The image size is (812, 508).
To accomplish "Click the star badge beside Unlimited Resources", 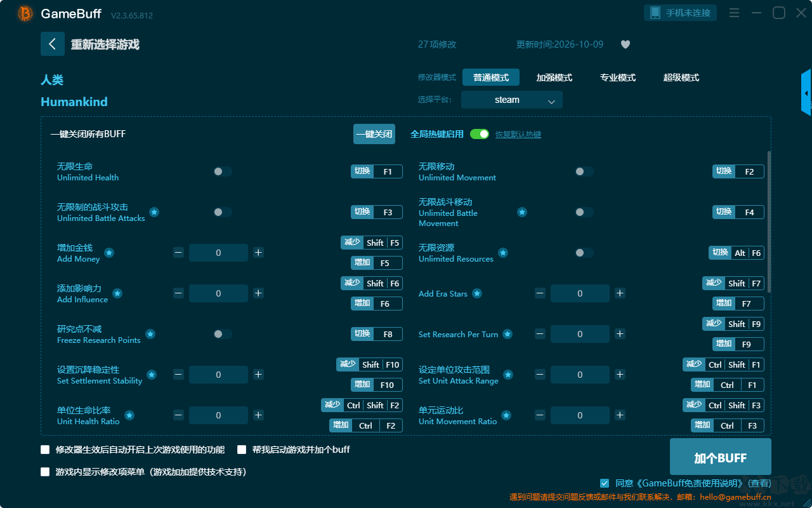I will pyautogui.click(x=503, y=253).
